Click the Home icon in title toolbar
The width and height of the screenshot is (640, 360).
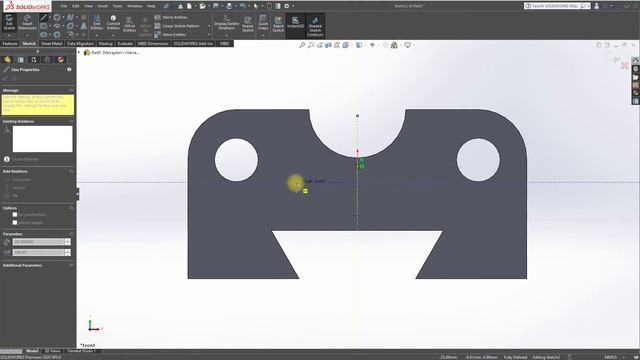coord(180,6)
